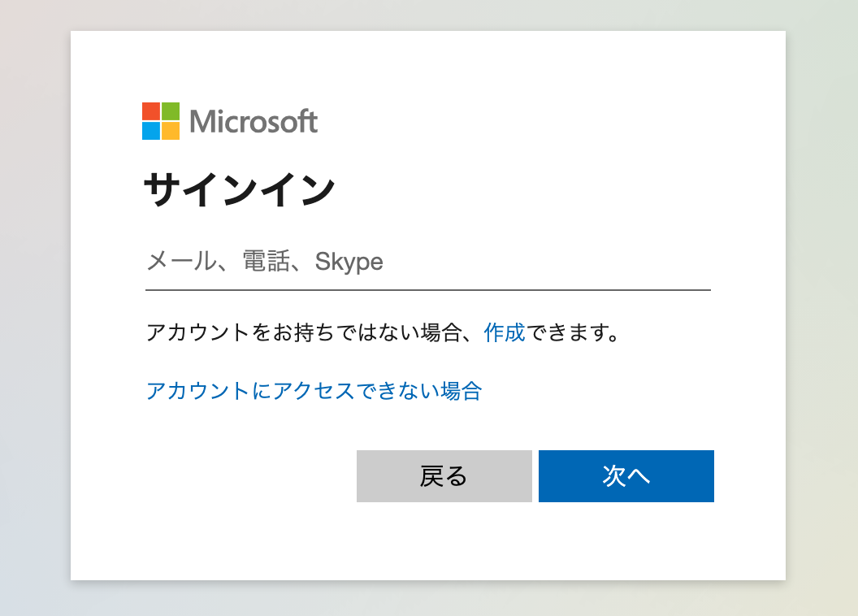
Task: Click the できます。 text after the 作成 link
Action: [x=572, y=332]
